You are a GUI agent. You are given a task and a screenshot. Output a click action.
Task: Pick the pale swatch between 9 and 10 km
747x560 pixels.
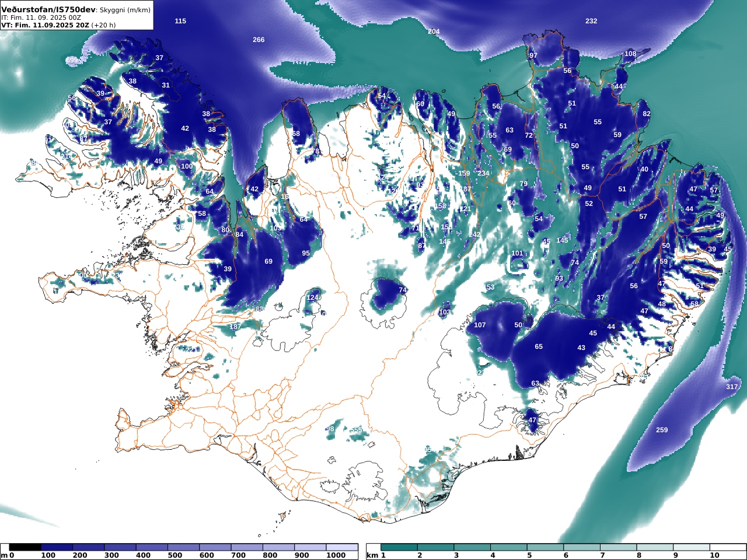[x=692, y=547]
